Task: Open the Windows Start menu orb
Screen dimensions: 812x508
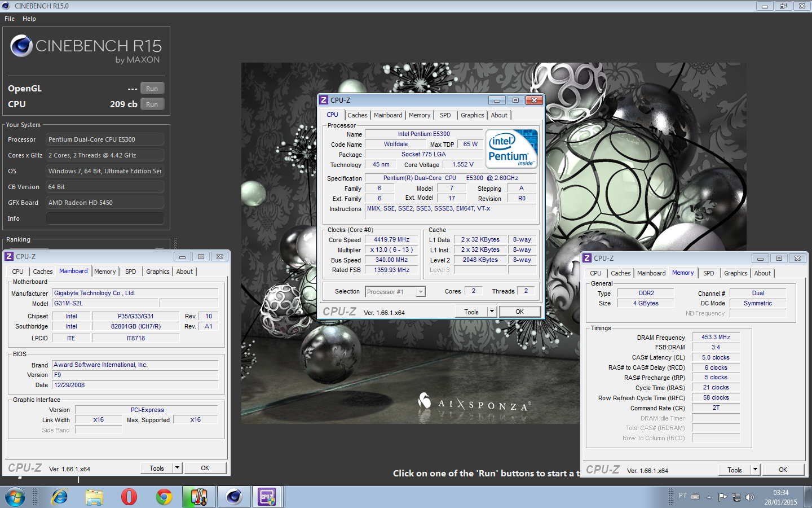Action: [x=15, y=497]
